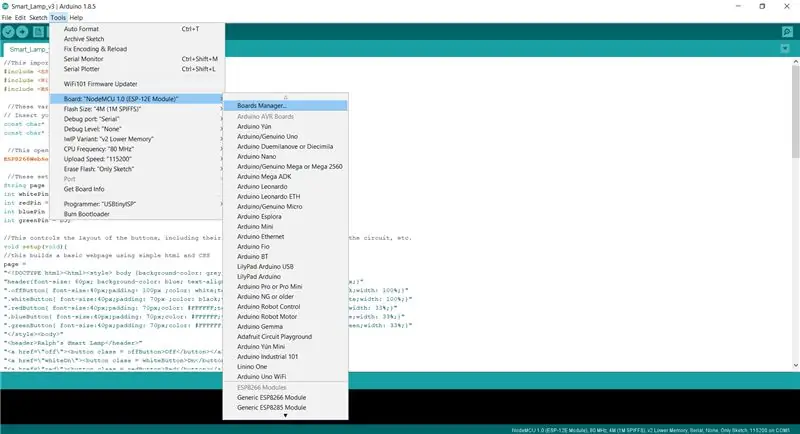Expand lwIP Variant submenu
The height and width of the screenshot is (434, 800).
click(137, 139)
